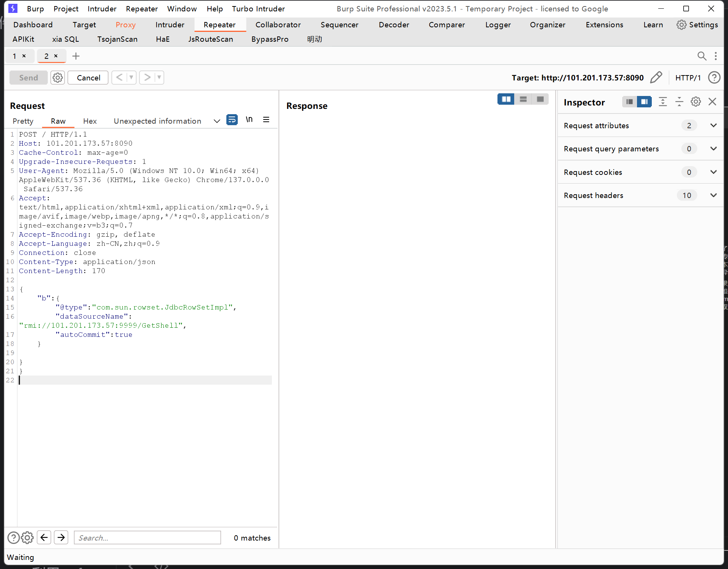Switch to top-bottom stacked layout view
Viewport: 728px width, 569px height.
[x=523, y=99]
